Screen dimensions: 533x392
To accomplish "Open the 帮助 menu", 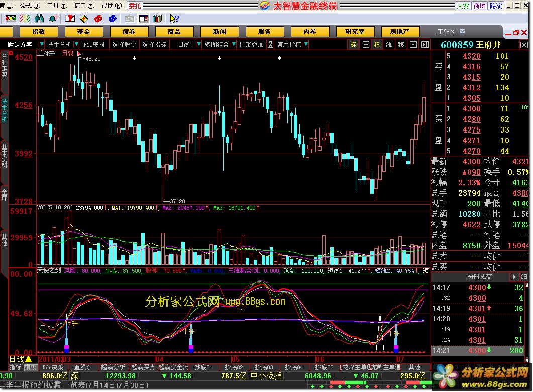I will [x=112, y=6].
